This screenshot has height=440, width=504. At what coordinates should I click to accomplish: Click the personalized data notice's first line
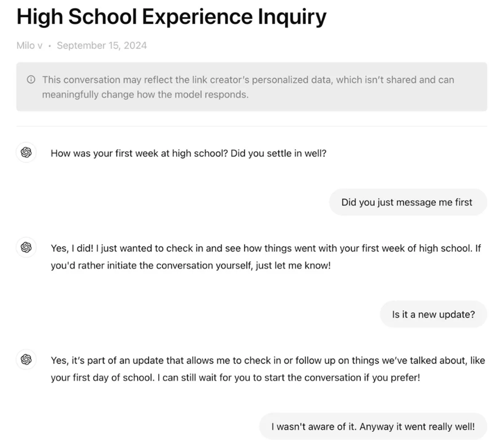click(x=248, y=80)
